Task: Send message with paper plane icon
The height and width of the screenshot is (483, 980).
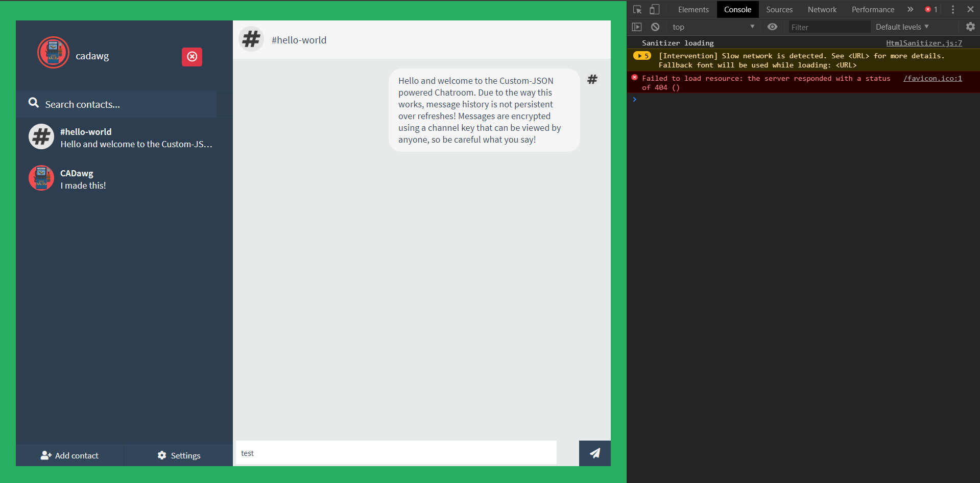Action: [594, 453]
